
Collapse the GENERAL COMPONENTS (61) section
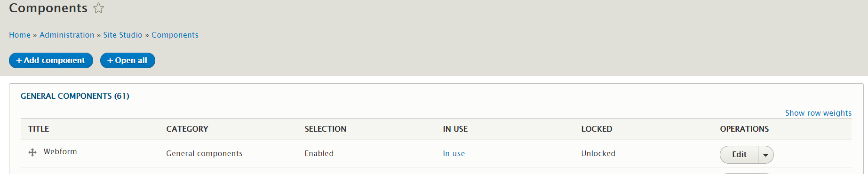[75, 96]
